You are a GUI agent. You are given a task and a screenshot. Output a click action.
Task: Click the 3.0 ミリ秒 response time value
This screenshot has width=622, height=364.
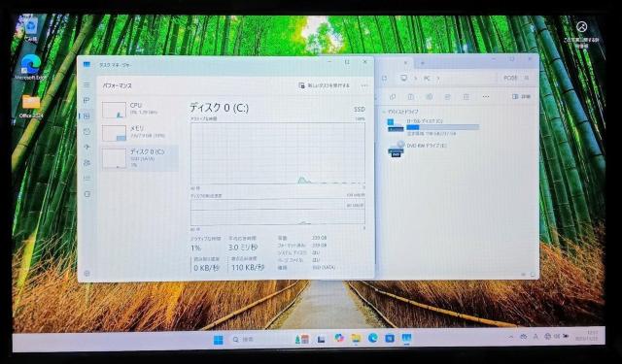243,248
